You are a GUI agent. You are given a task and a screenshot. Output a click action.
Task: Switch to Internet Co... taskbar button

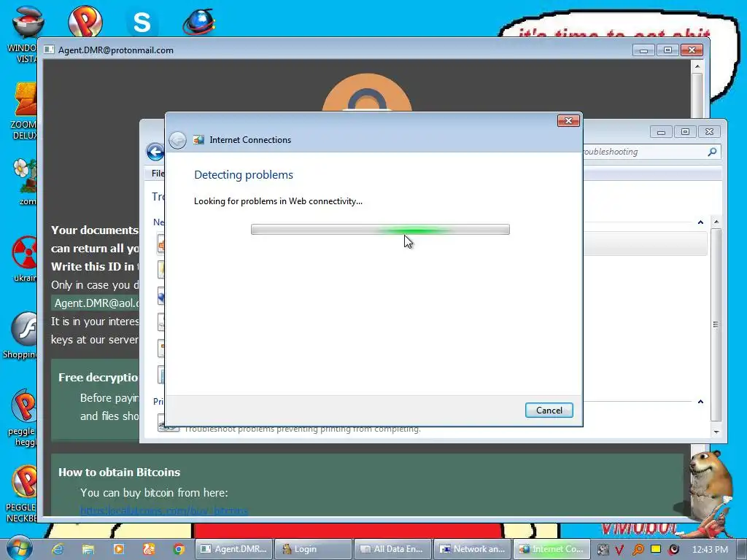pyautogui.click(x=551, y=549)
